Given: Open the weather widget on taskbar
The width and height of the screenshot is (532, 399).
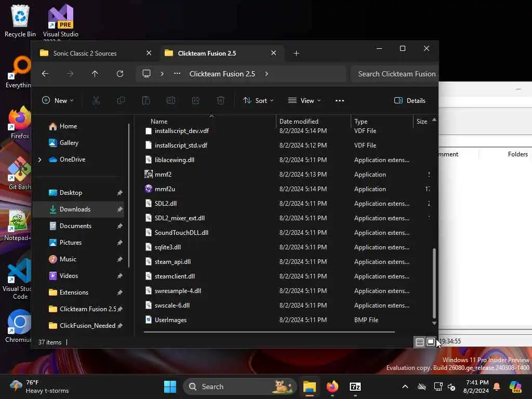Looking at the screenshot, I should tap(39, 387).
